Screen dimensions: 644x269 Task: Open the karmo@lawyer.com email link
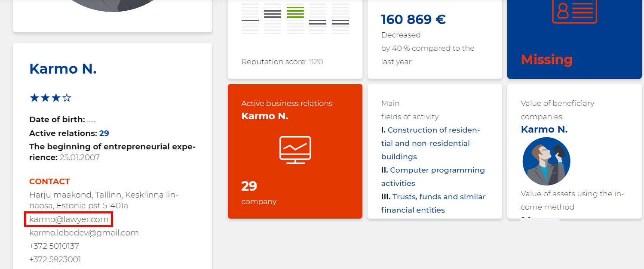coord(69,220)
